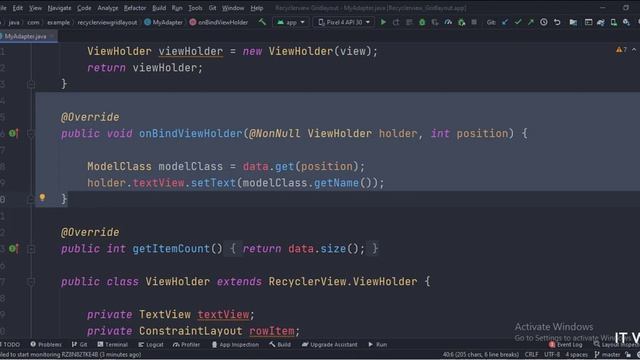
Task: Open the Profiler tool window
Action: click(x=187, y=344)
